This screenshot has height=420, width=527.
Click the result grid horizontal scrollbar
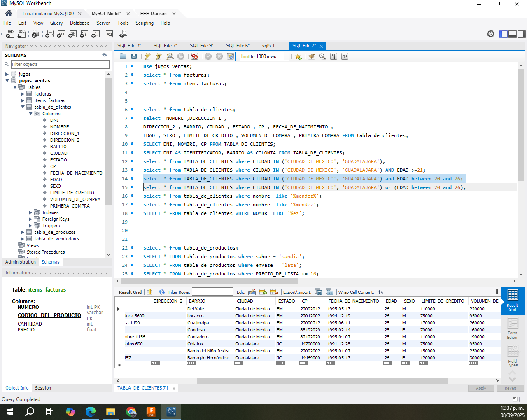322,381
